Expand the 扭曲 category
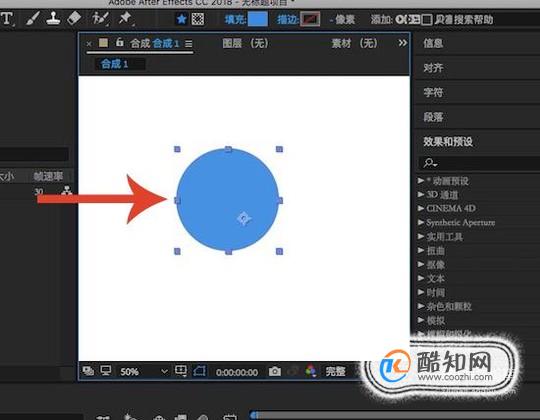 pos(421,250)
